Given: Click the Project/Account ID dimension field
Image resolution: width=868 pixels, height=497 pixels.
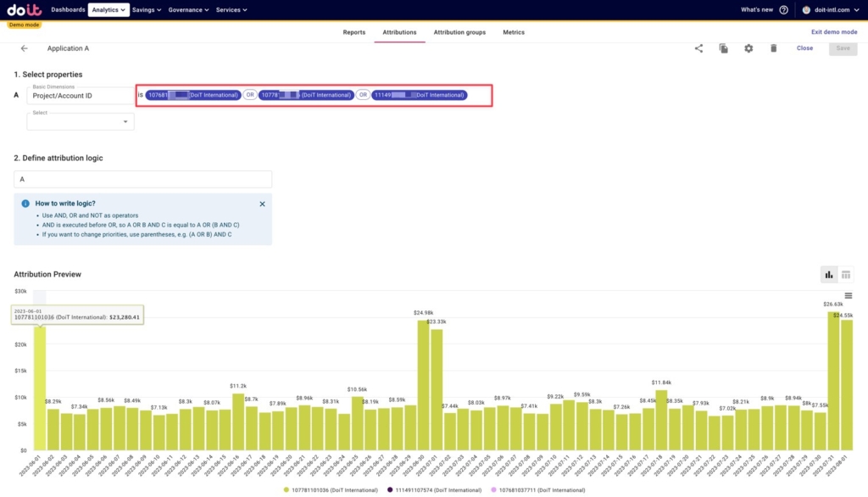Looking at the screenshot, I should 81,95.
